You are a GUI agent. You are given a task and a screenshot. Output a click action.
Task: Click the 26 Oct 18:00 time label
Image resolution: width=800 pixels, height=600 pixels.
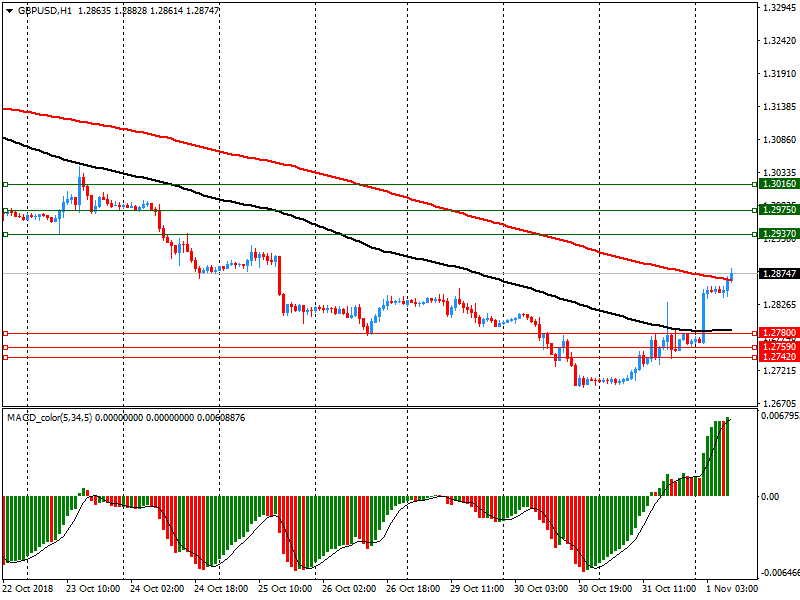pyautogui.click(x=413, y=589)
